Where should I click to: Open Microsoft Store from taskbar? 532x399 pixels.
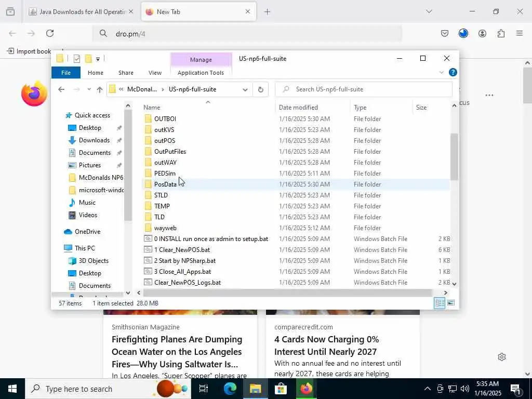[281, 389]
